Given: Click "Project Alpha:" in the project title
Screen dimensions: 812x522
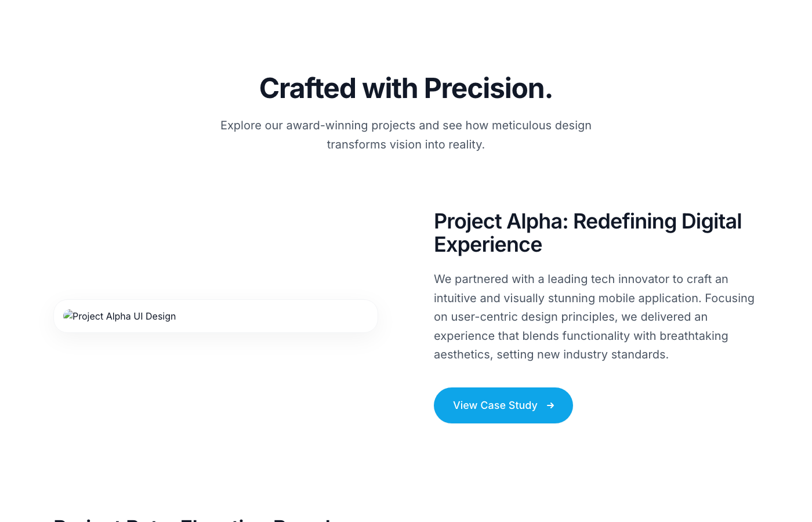Looking at the screenshot, I should pyautogui.click(x=501, y=222).
